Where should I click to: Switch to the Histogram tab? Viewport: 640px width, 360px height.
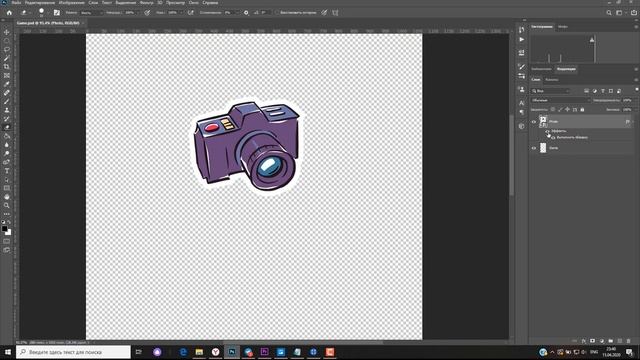point(542,27)
